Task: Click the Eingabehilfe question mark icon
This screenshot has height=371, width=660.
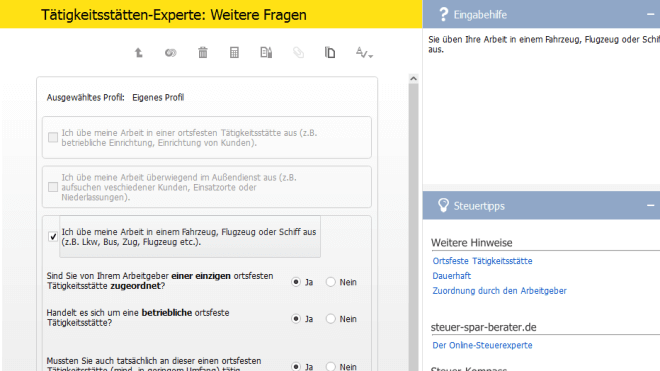Action: [x=443, y=14]
